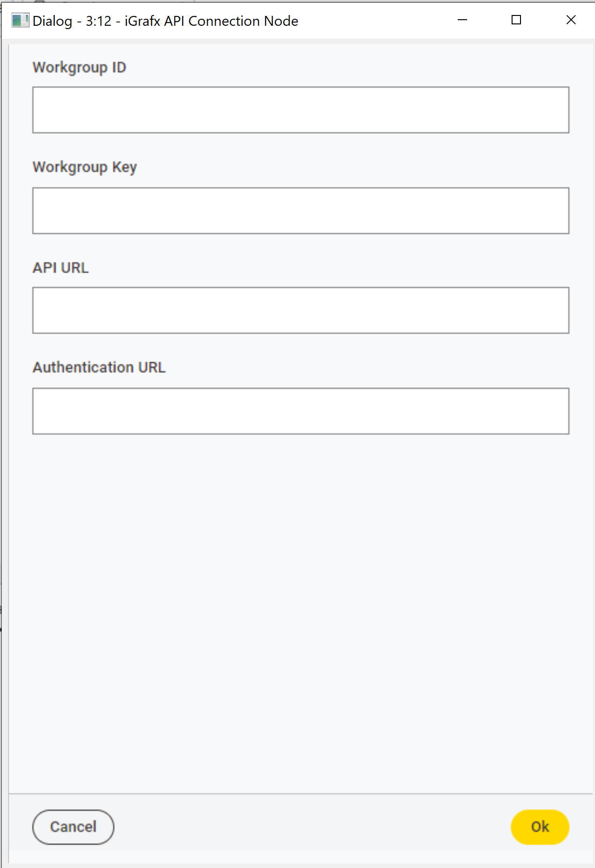Maximize the dialog window
Viewport: 595px width, 868px height.
coord(516,20)
